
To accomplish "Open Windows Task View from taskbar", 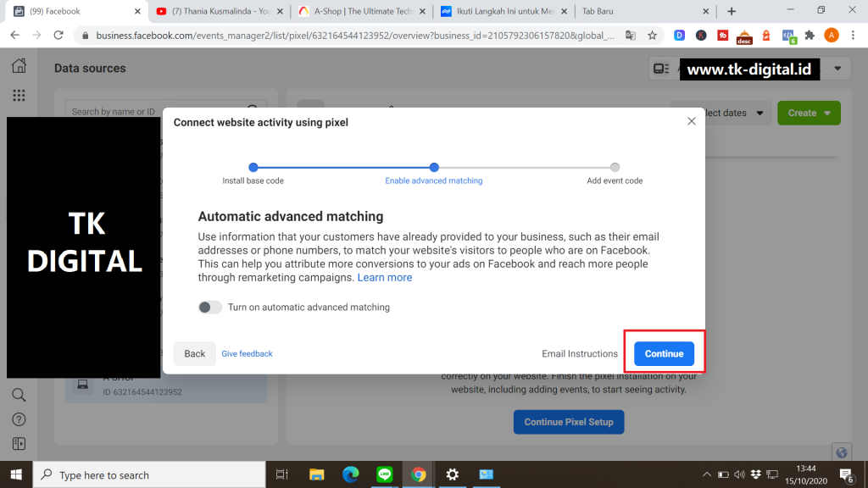I will click(x=282, y=474).
